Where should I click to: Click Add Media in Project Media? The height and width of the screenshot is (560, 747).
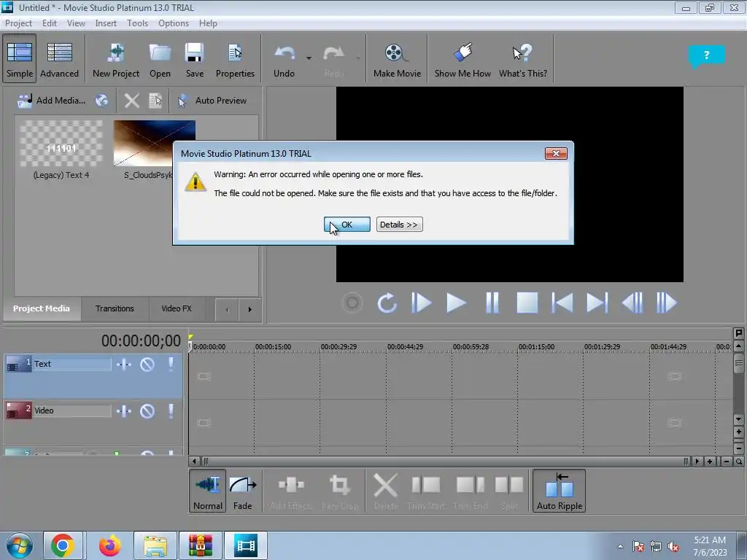click(x=52, y=101)
